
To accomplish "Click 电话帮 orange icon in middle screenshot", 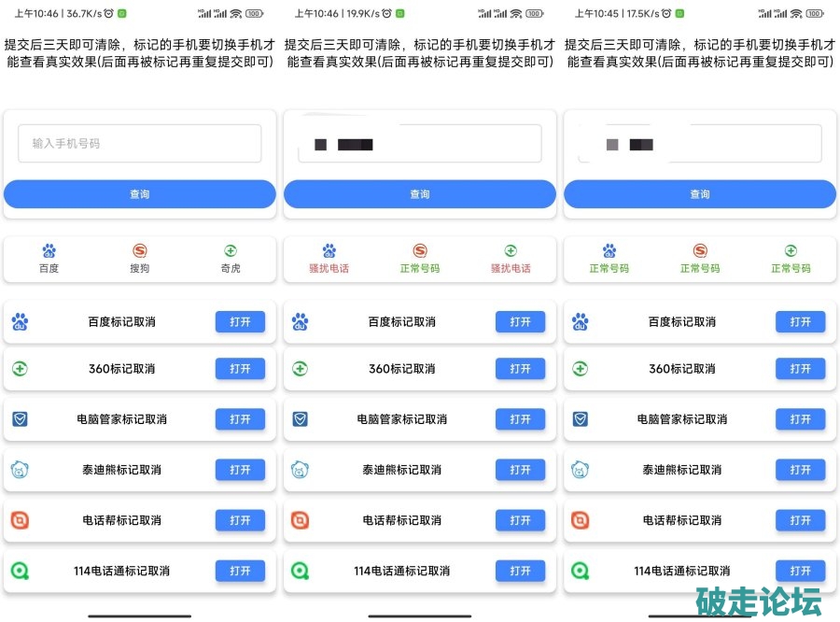I will (300, 520).
